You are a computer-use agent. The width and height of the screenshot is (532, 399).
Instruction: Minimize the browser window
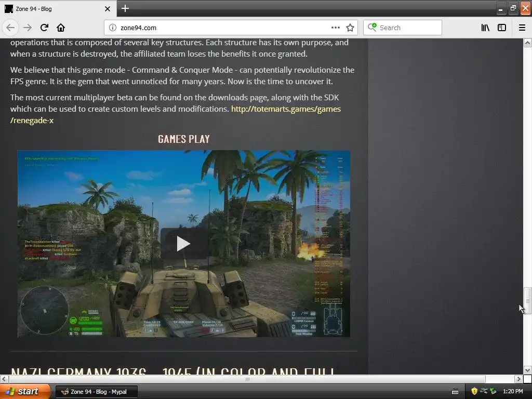500,8
